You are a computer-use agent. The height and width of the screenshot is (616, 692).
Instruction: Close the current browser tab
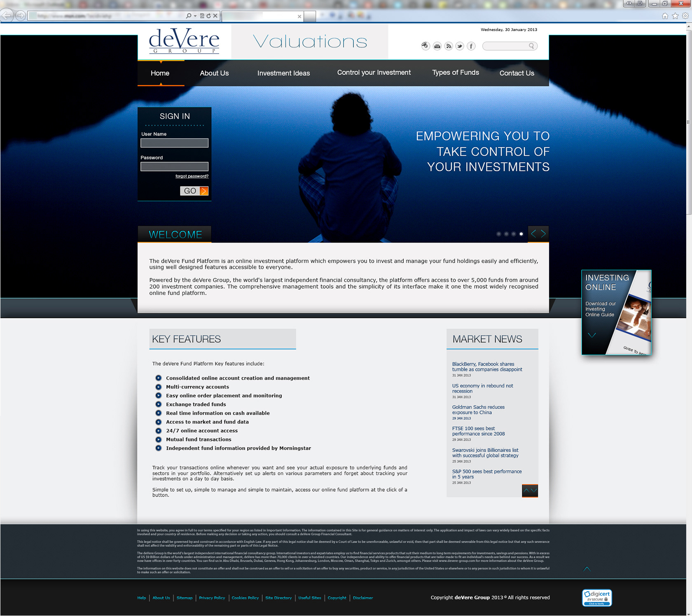click(299, 16)
